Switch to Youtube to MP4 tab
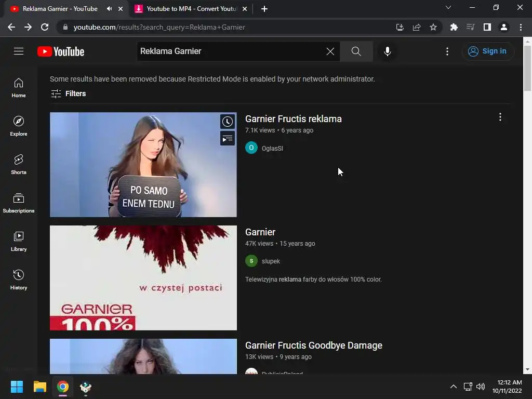The width and height of the screenshot is (532, 399). [x=191, y=9]
